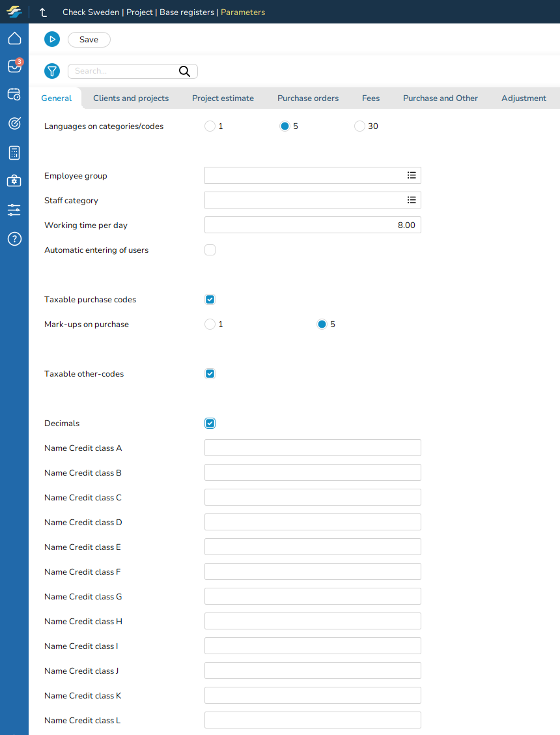
Task: Open the calculator icon in sidebar
Action: coord(14,152)
